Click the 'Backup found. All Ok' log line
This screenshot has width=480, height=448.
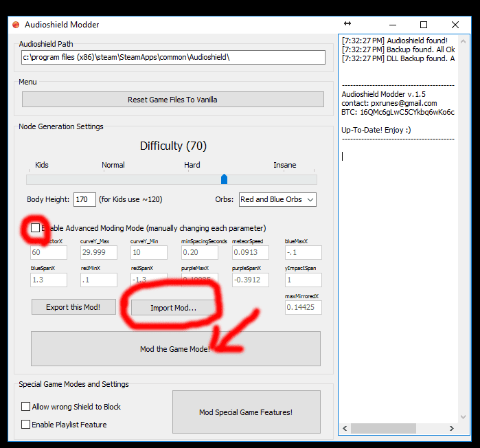click(x=398, y=49)
